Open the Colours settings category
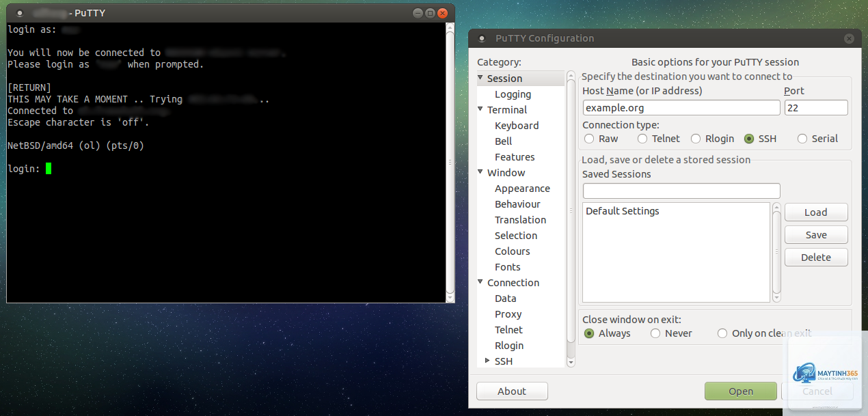Viewport: 868px width, 416px height. 513,251
